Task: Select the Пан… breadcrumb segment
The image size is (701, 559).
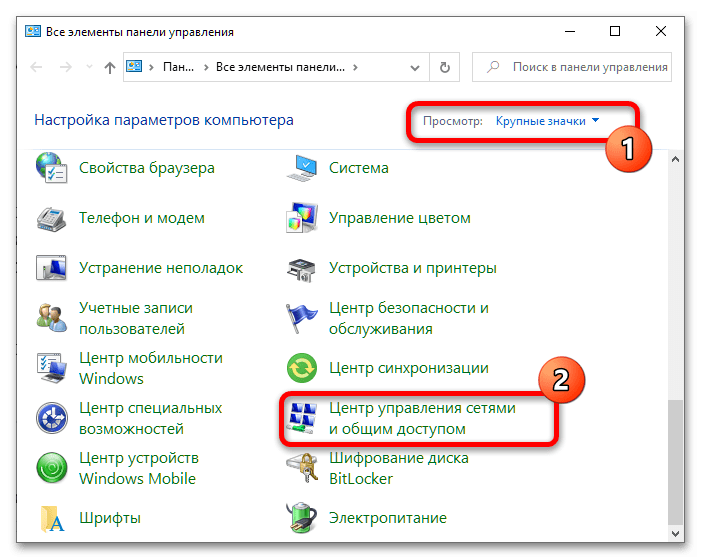Action: point(178,67)
